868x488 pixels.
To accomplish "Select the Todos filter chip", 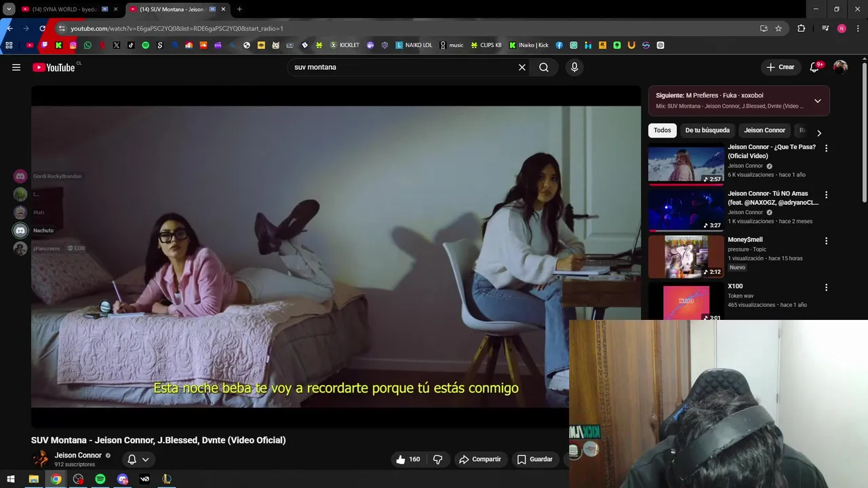I will (x=663, y=130).
